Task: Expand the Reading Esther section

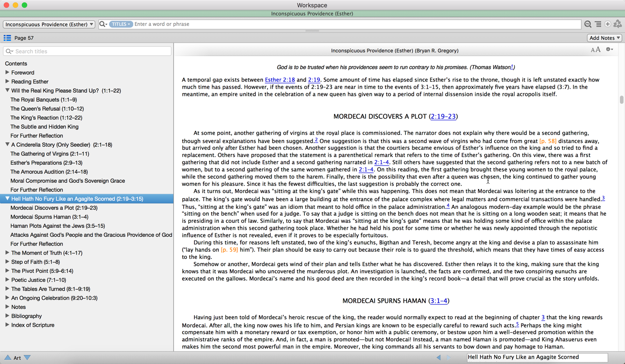Action: [x=7, y=81]
